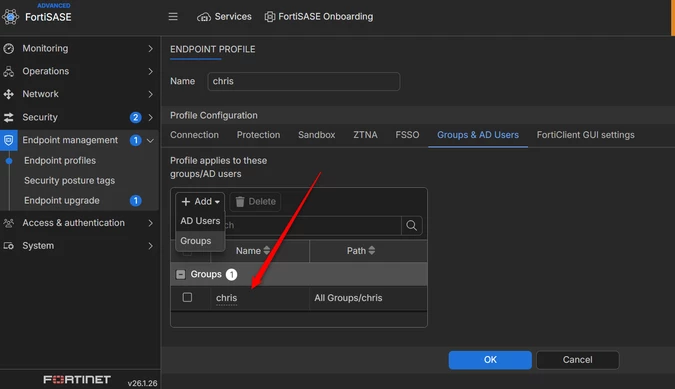Click the Groups count badge

point(232,275)
